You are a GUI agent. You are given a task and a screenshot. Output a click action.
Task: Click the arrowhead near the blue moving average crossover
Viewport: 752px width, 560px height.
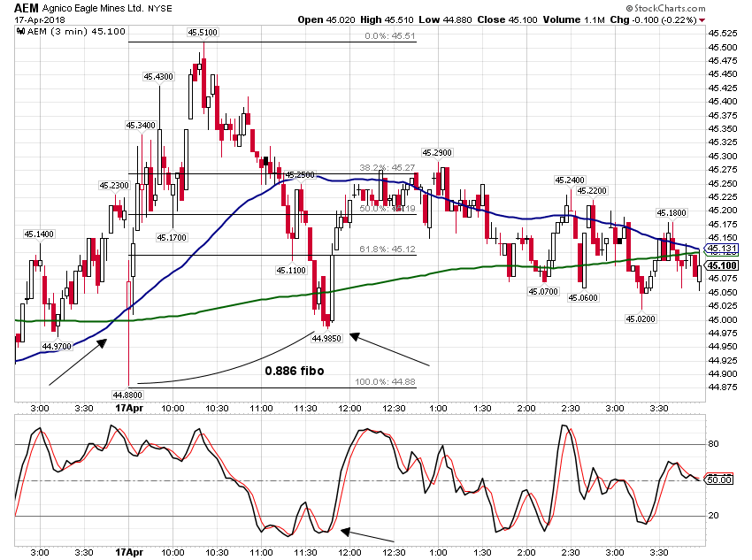tap(102, 343)
